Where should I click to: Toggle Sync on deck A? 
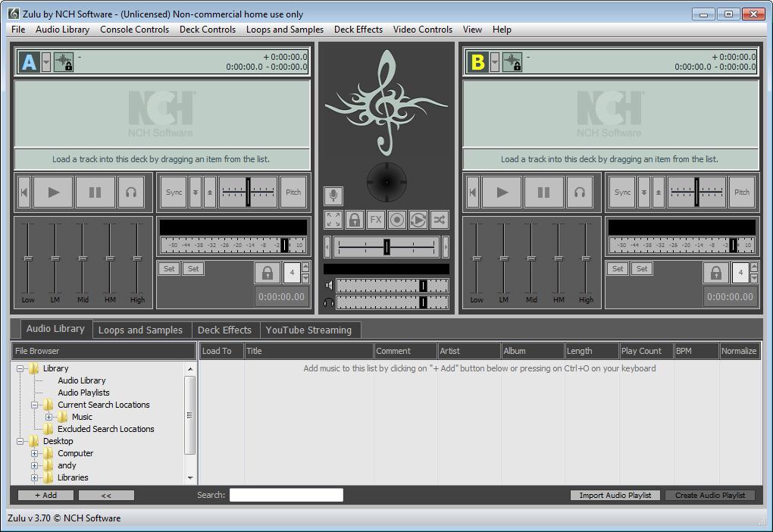[174, 192]
